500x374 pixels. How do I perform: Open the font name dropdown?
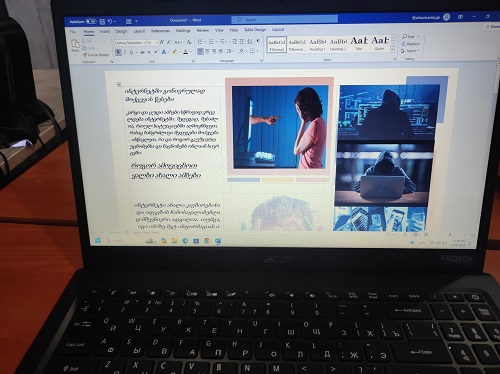130,43
